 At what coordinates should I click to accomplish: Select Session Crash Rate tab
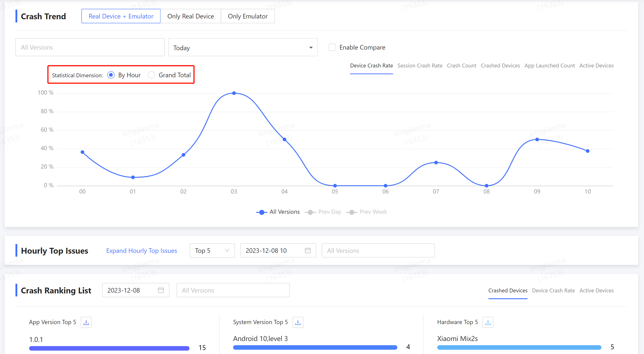(420, 66)
